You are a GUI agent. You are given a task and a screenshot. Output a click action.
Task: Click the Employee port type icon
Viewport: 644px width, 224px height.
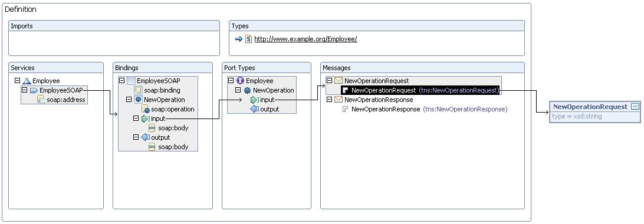(x=240, y=81)
